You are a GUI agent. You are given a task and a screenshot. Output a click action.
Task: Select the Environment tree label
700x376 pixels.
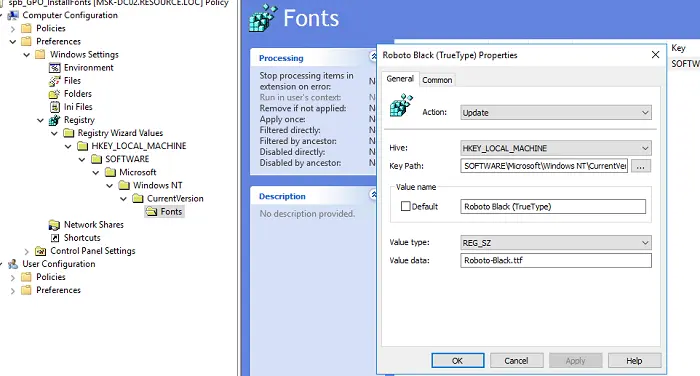(88, 68)
